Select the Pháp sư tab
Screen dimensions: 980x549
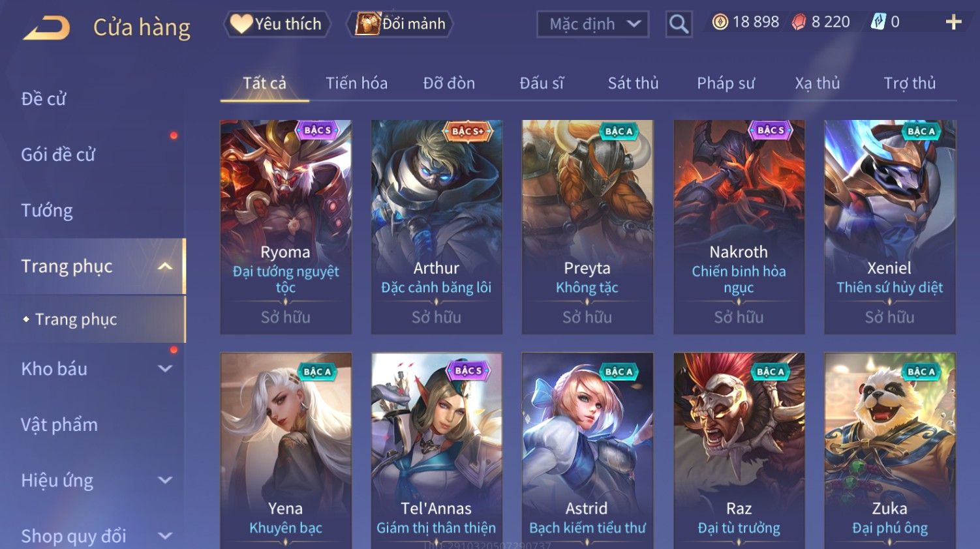726,83
